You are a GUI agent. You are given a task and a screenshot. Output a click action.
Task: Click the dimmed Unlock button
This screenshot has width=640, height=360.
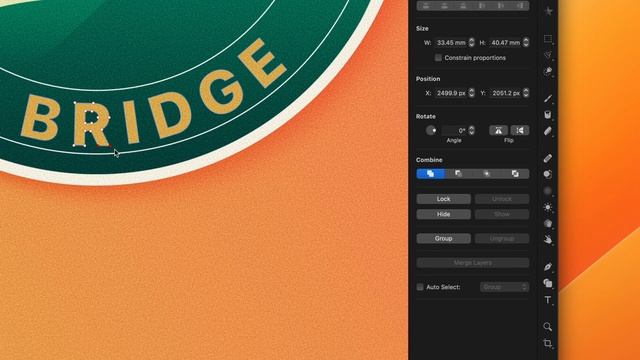502,199
